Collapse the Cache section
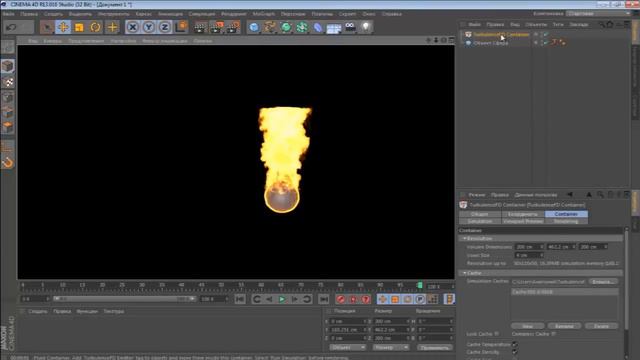This screenshot has width=640, height=360. click(x=465, y=273)
